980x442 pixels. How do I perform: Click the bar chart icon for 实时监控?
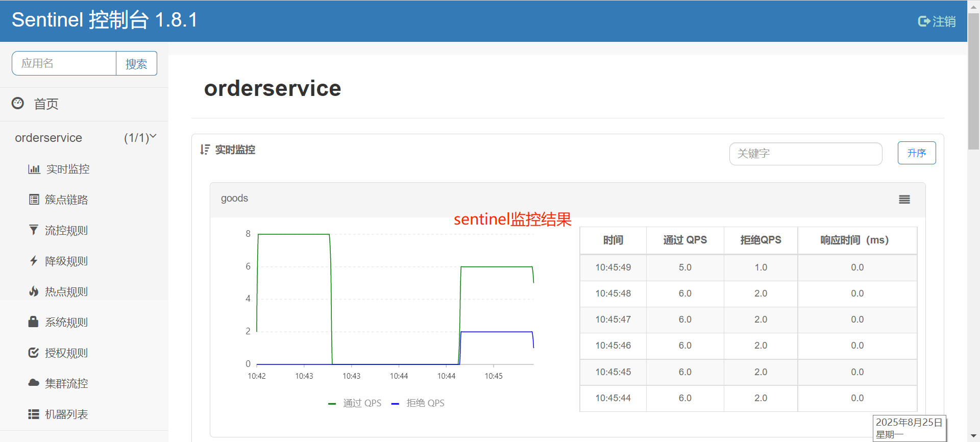click(x=34, y=169)
